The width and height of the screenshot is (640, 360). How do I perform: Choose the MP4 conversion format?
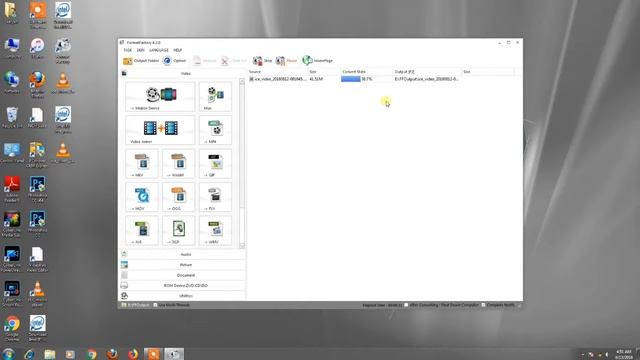(215, 130)
